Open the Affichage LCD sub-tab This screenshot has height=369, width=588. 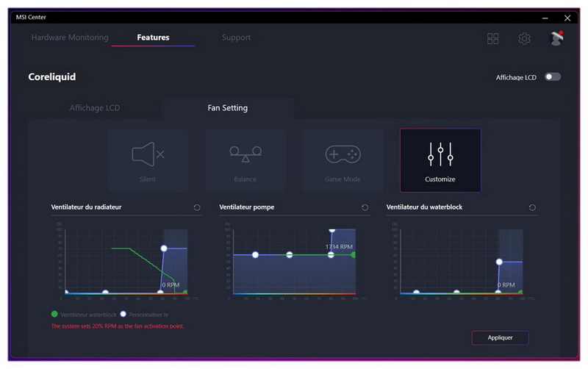click(x=95, y=108)
